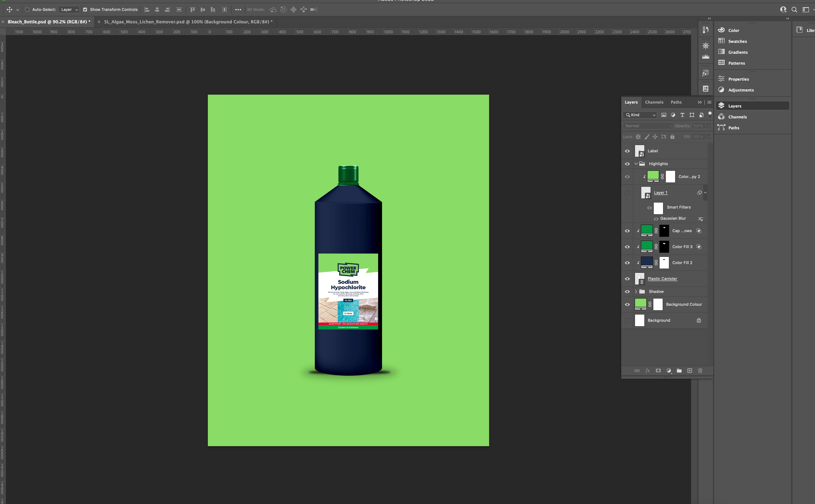Switch to the Channels tab
Viewport: 815px width, 504px height.
(x=654, y=102)
